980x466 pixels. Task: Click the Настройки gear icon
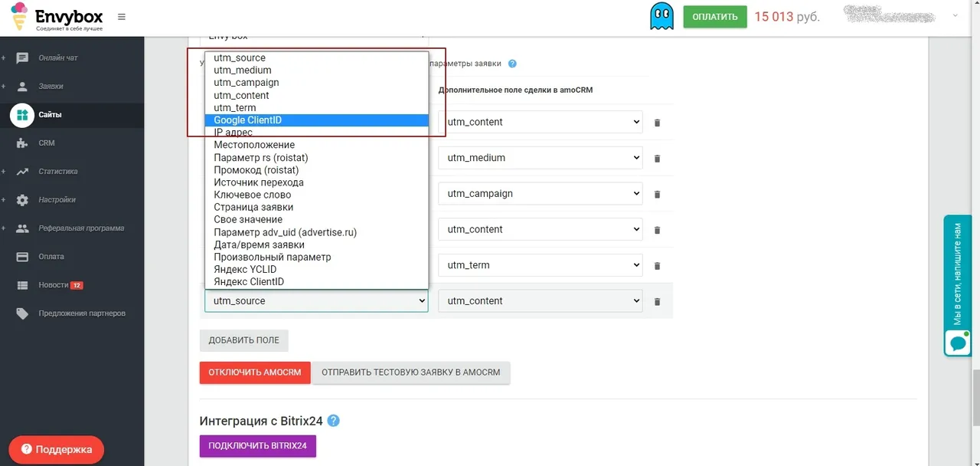(x=22, y=200)
